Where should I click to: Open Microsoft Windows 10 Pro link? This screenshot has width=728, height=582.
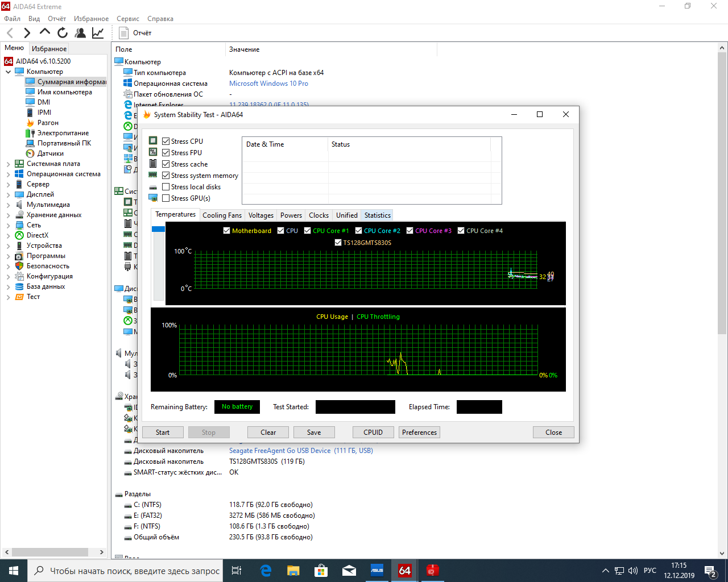[x=268, y=84]
